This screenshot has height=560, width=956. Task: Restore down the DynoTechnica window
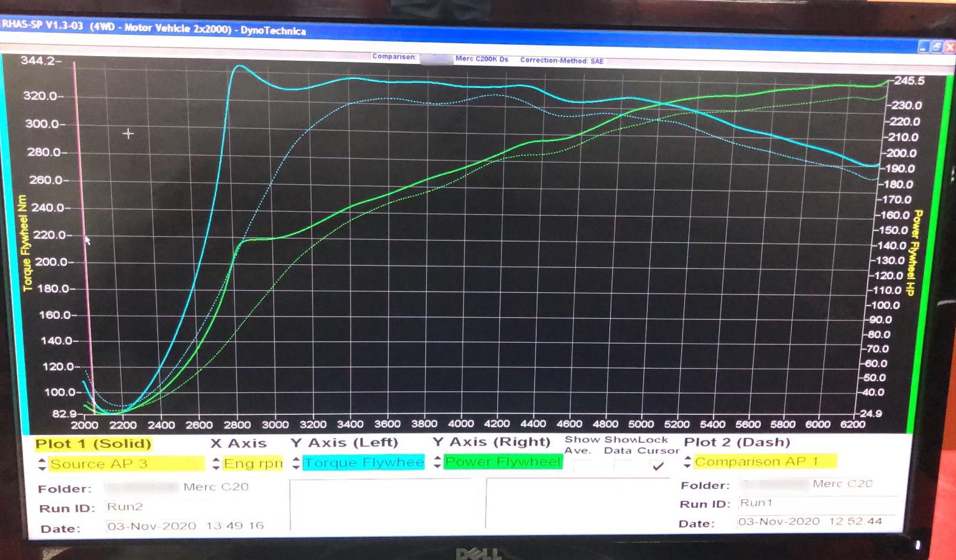tap(936, 47)
